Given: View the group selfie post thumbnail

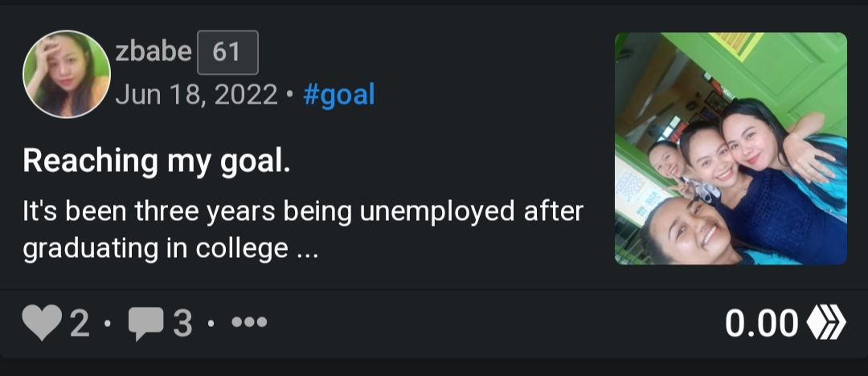Looking at the screenshot, I should pos(731,149).
